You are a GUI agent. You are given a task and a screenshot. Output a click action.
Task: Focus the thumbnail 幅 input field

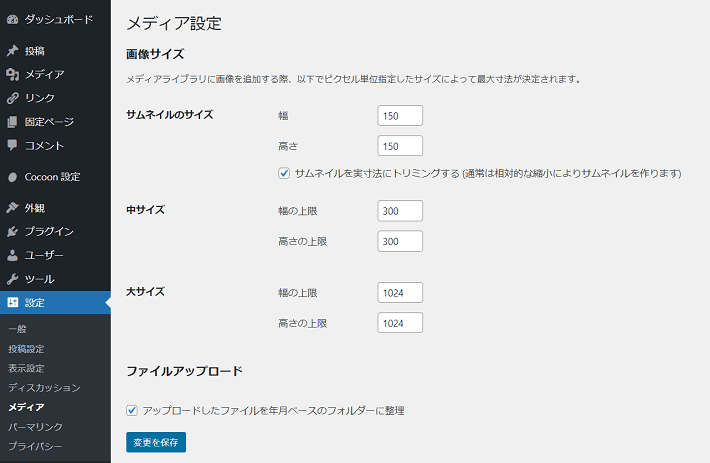point(400,116)
